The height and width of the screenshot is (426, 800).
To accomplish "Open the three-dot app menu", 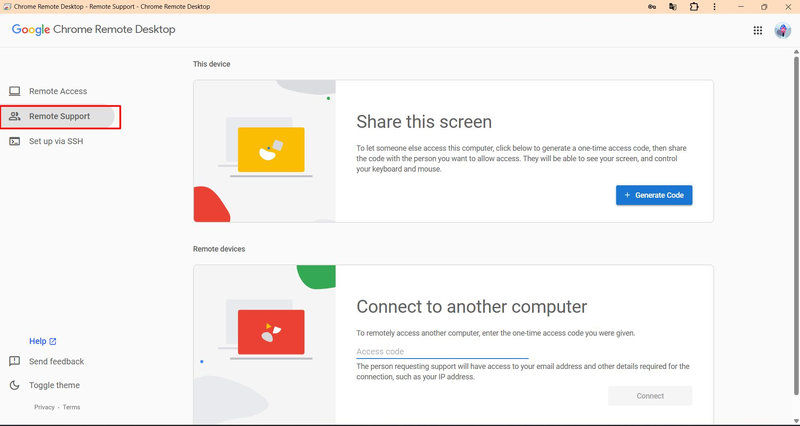I will [714, 7].
